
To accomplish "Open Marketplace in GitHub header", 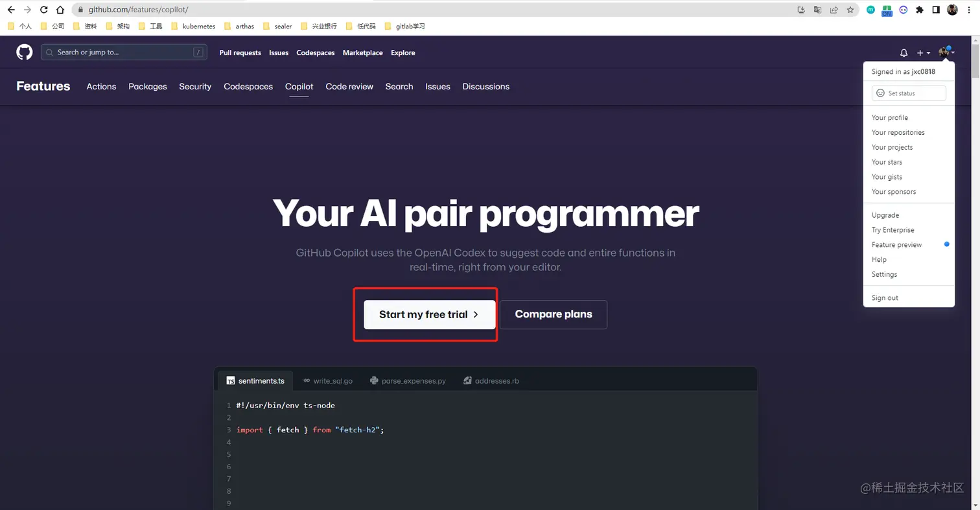I will click(362, 53).
